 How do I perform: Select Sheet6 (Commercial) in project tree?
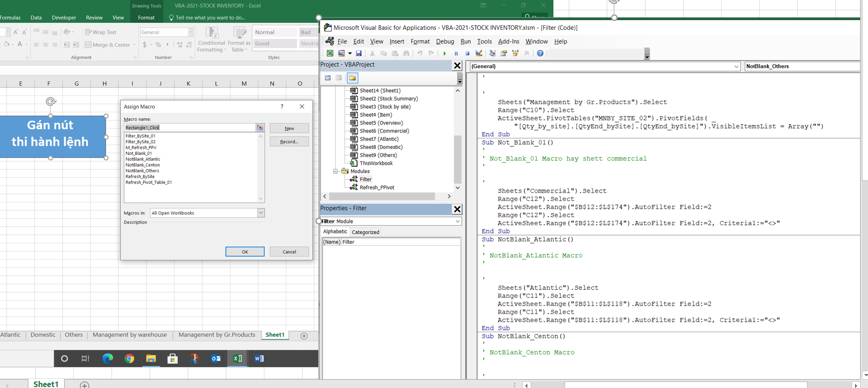click(x=384, y=131)
